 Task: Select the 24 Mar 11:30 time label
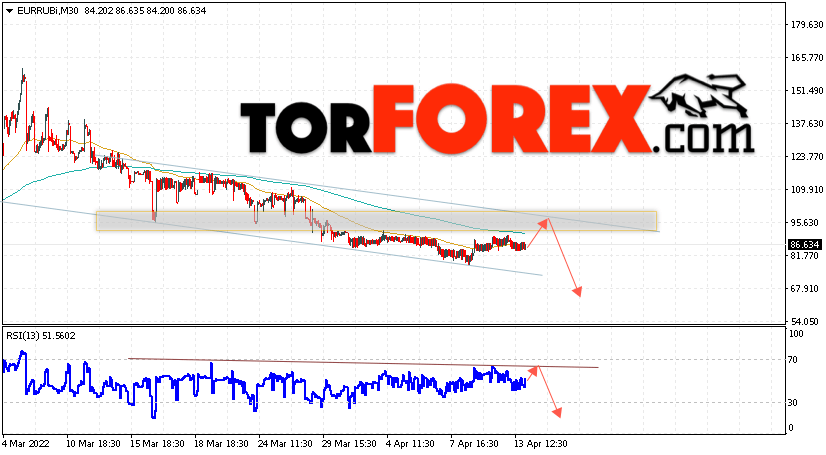click(x=286, y=444)
